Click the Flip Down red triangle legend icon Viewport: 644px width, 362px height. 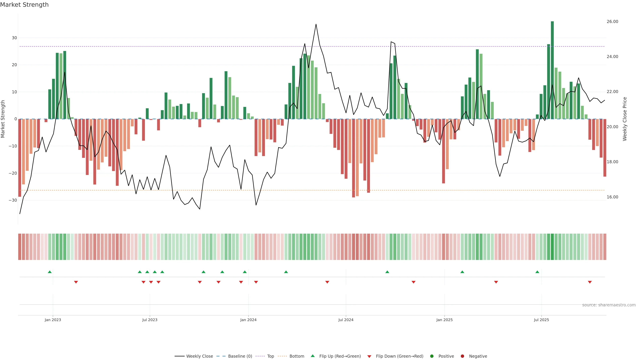369,356
